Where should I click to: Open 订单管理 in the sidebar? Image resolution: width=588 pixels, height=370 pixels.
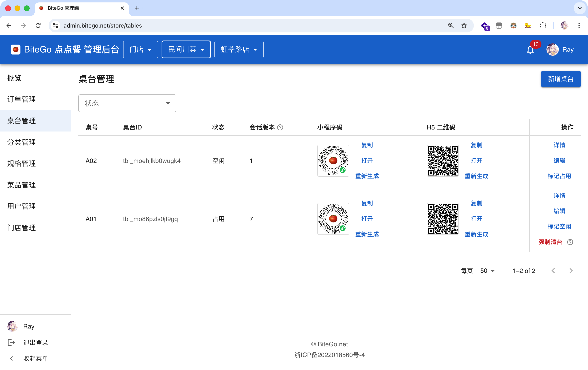[x=35, y=99]
